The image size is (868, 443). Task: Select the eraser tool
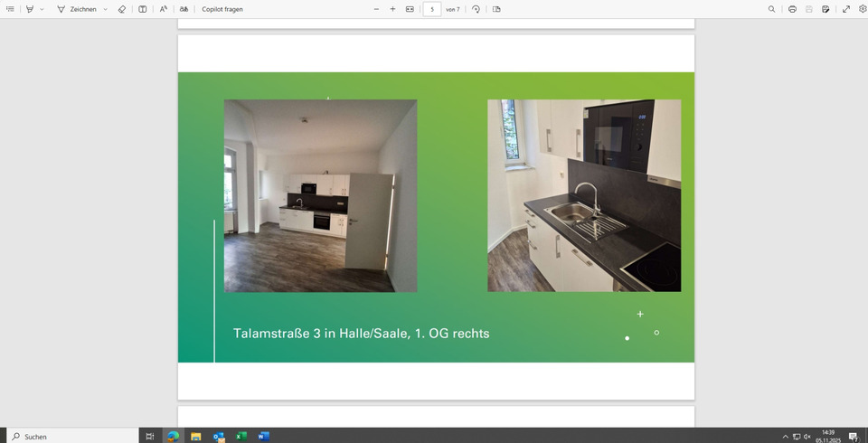pos(122,9)
